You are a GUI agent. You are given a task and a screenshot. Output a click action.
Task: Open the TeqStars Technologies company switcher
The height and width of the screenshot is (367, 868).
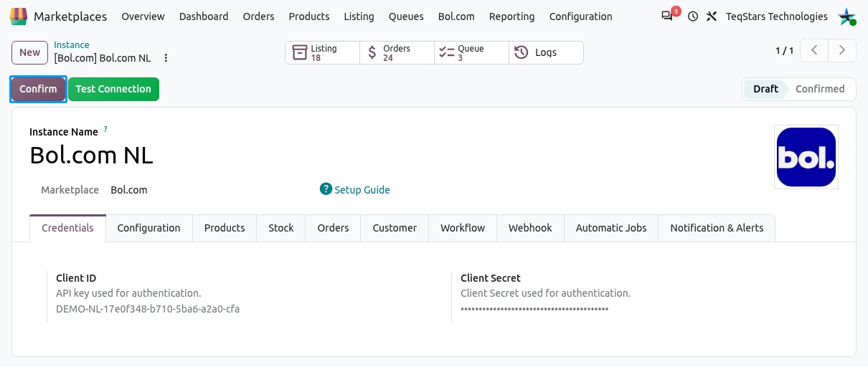tap(776, 16)
